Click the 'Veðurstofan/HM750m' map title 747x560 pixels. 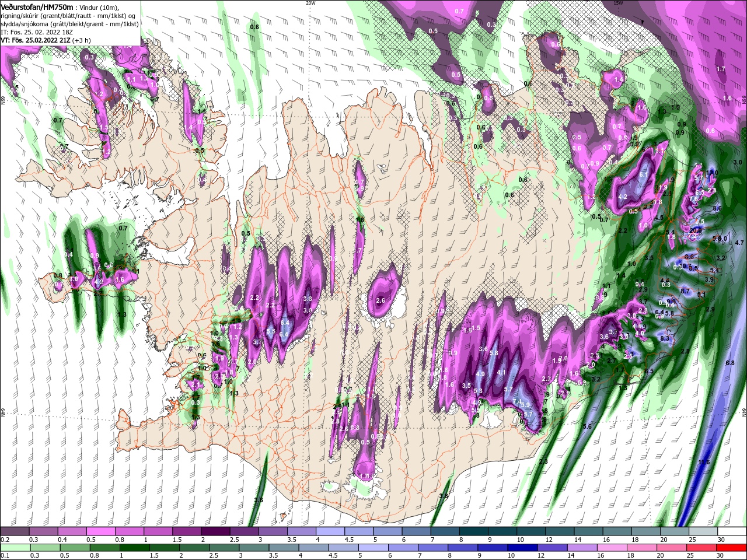tap(37, 6)
